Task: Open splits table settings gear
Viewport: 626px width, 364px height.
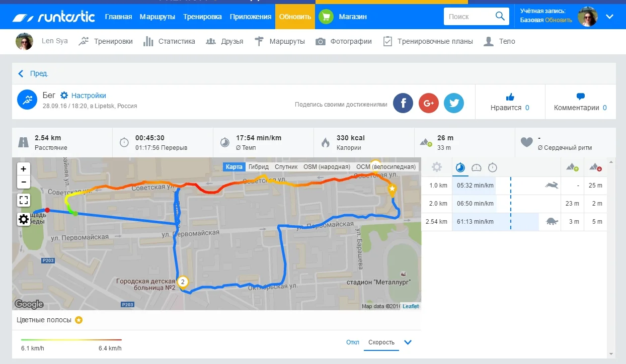Action: (x=437, y=167)
